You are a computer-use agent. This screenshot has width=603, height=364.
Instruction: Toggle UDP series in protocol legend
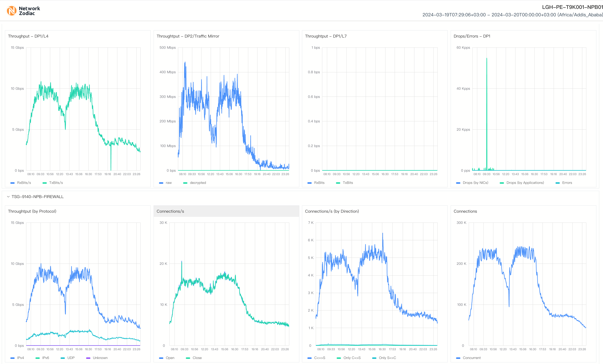pos(71,358)
